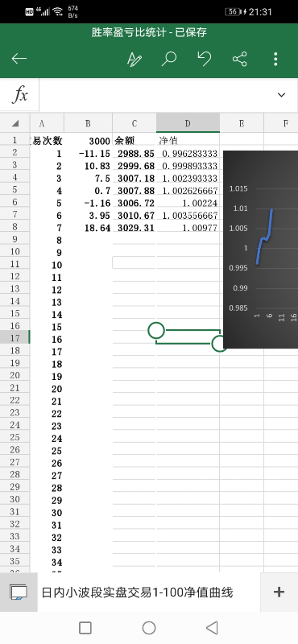Select cell with 净值 heading
This screenshot has height=644, width=298.
(x=188, y=140)
